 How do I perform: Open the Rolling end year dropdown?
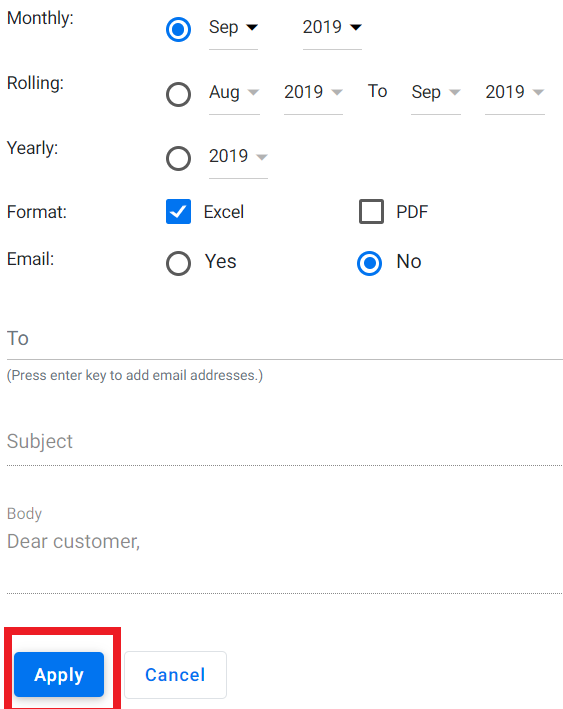pyautogui.click(x=515, y=95)
